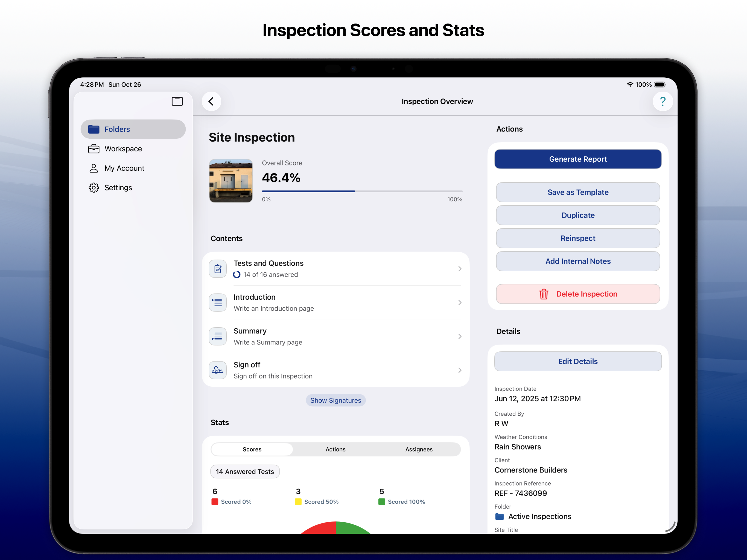This screenshot has height=560, width=747.
Task: Click the red Scored 0% swatch
Action: point(215,502)
